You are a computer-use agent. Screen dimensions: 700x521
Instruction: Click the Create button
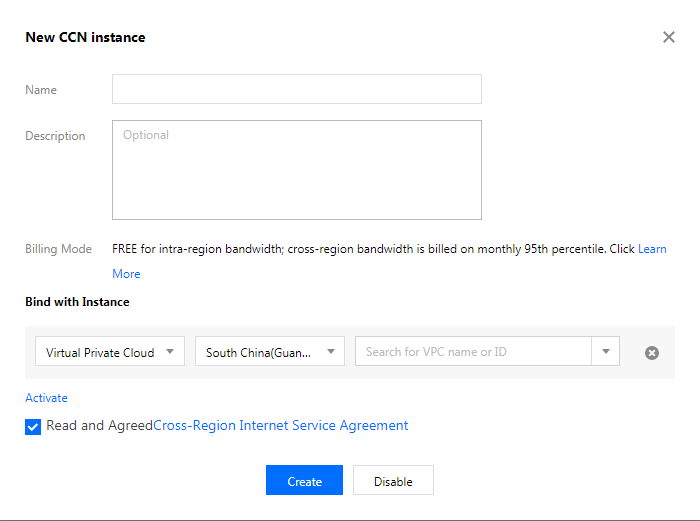304,480
